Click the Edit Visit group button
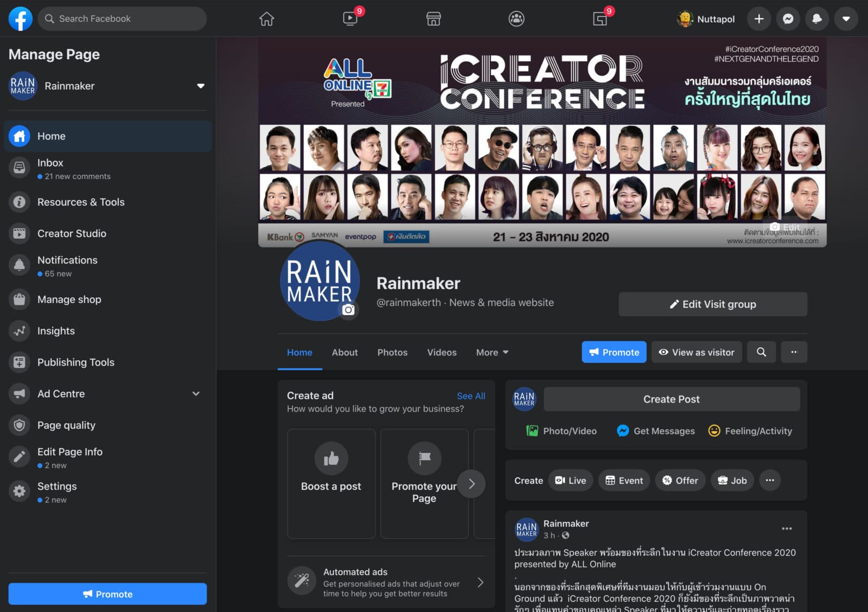Image resolution: width=868 pixels, height=612 pixels. click(712, 304)
